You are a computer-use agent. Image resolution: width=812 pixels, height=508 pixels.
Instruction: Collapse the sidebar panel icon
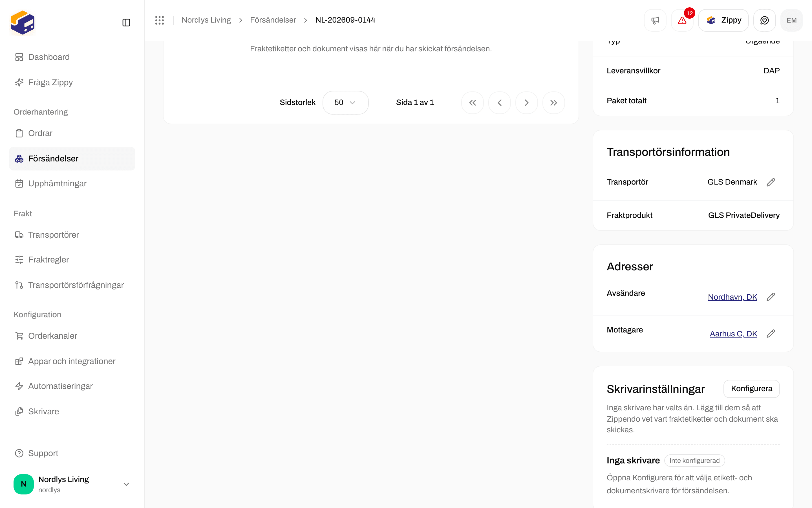[126, 23]
